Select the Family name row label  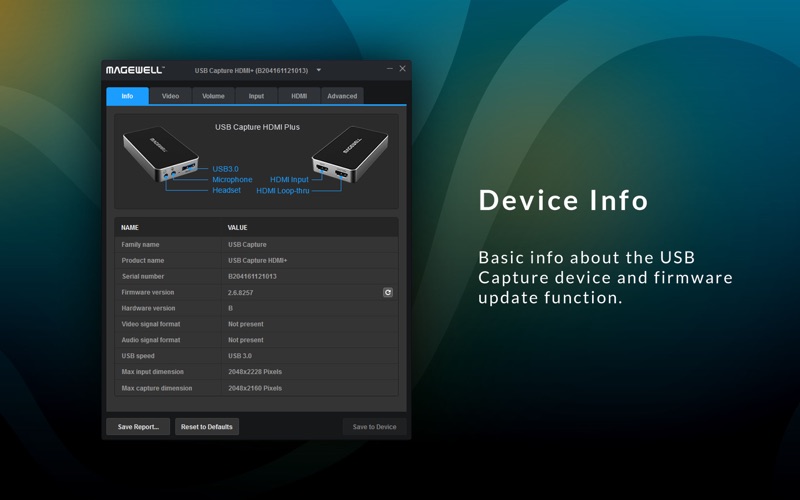click(x=140, y=244)
